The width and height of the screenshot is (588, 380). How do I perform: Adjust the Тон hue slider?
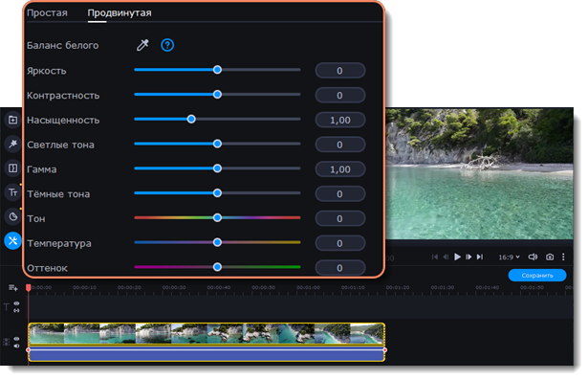(x=217, y=218)
